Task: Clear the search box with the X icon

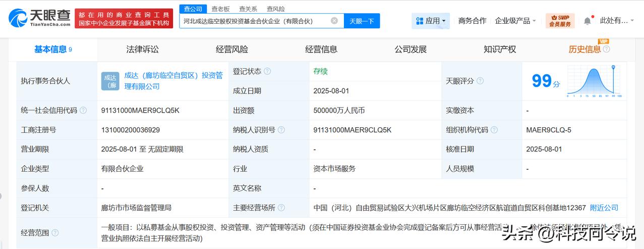Action: click(334, 21)
